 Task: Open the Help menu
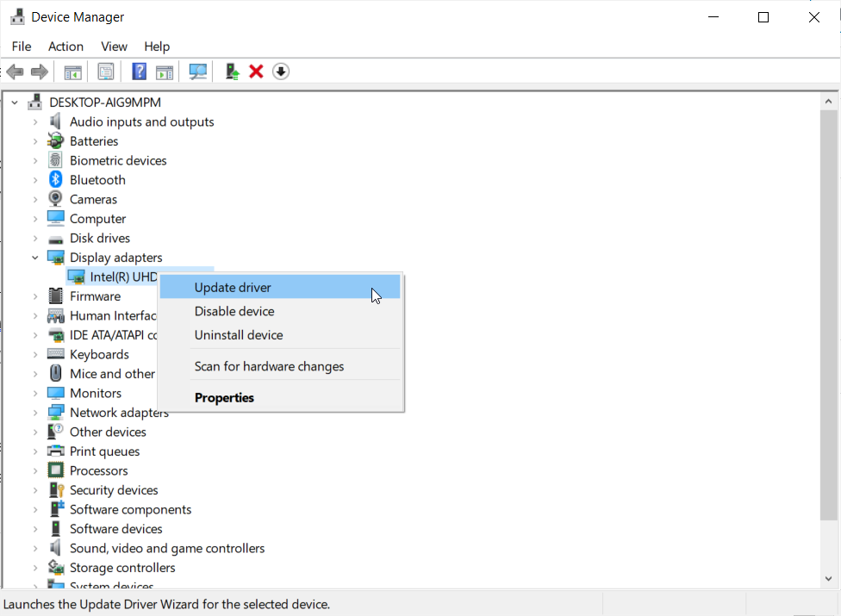click(157, 47)
